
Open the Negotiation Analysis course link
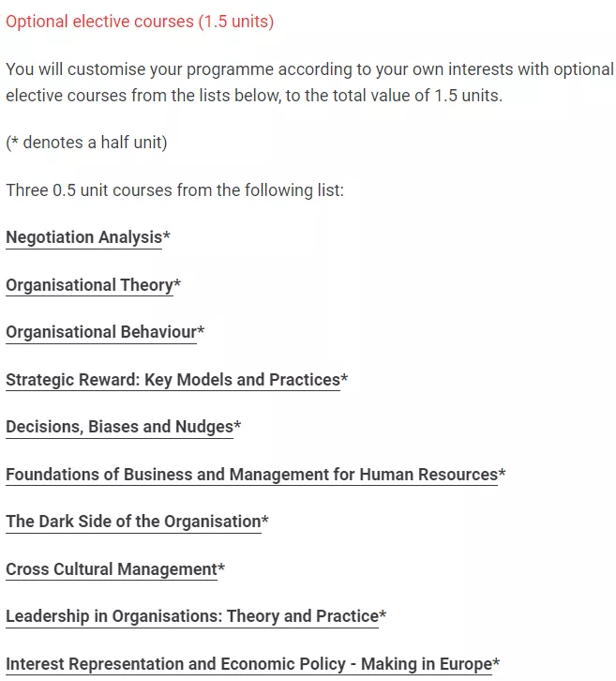[83, 237]
